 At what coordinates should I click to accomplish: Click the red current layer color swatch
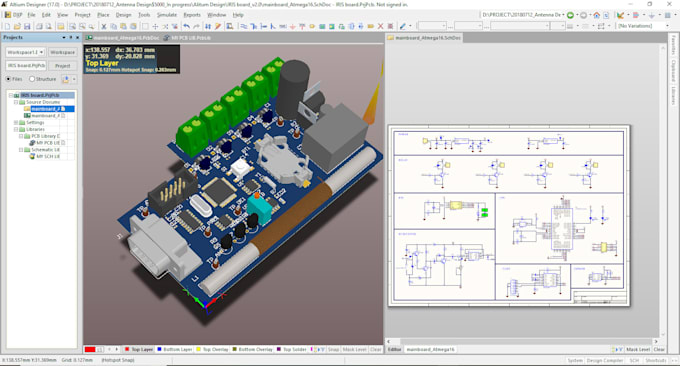point(90,350)
